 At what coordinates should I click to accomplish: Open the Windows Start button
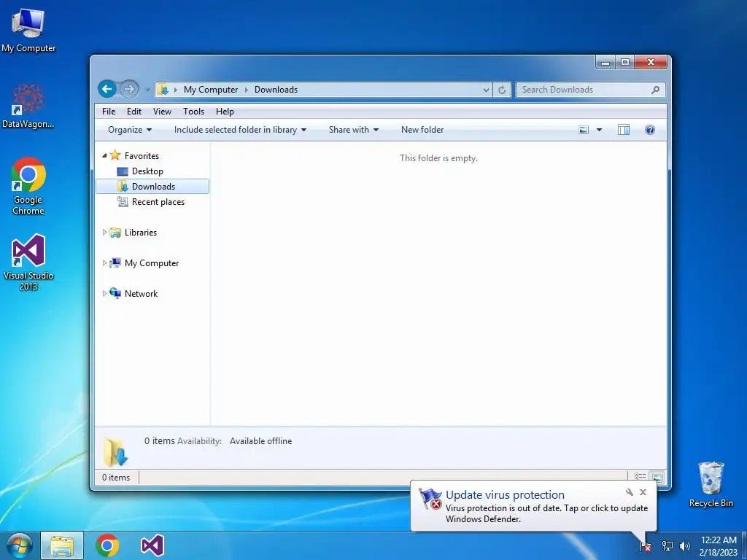[19, 545]
